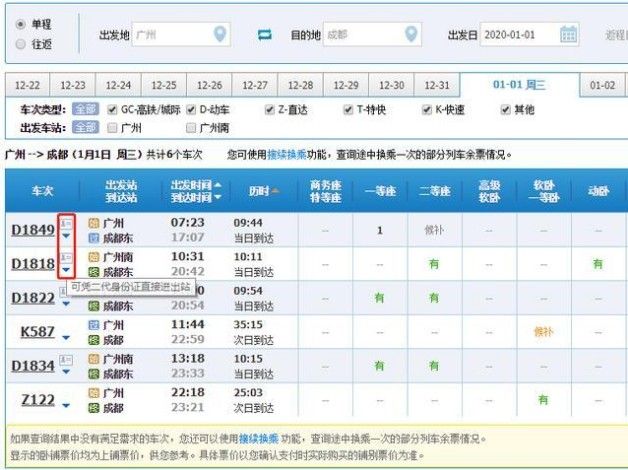Open the calendar icon for departure date
The width and height of the screenshot is (628, 470).
568,34
